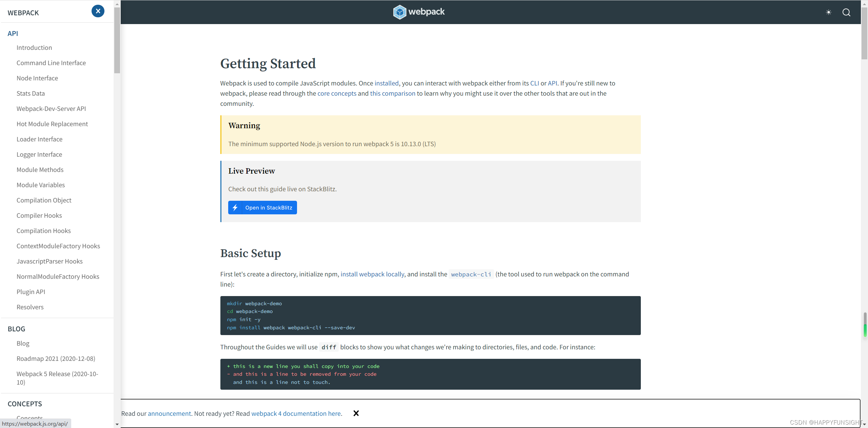This screenshot has height=428, width=868.
Task: Open NormalModuleFactory Hooks link
Action: tap(58, 276)
